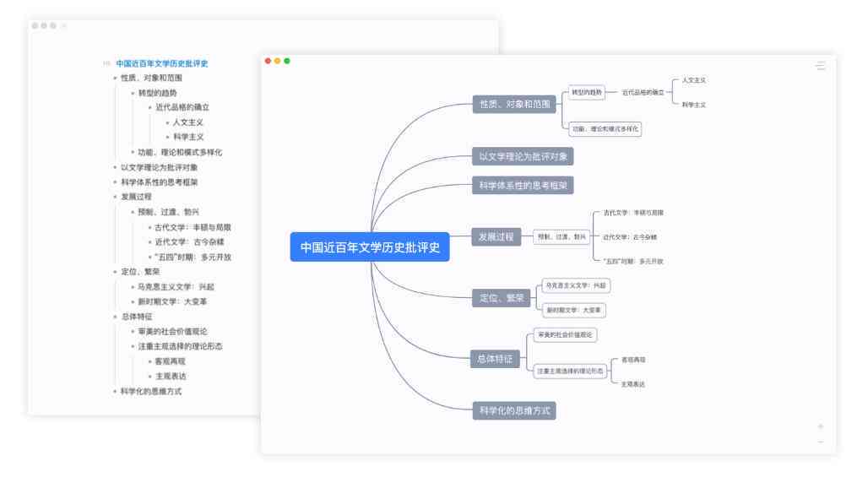The width and height of the screenshot is (868, 488).
Task: Click mind map leaf 主观表达
Action: [x=632, y=384]
